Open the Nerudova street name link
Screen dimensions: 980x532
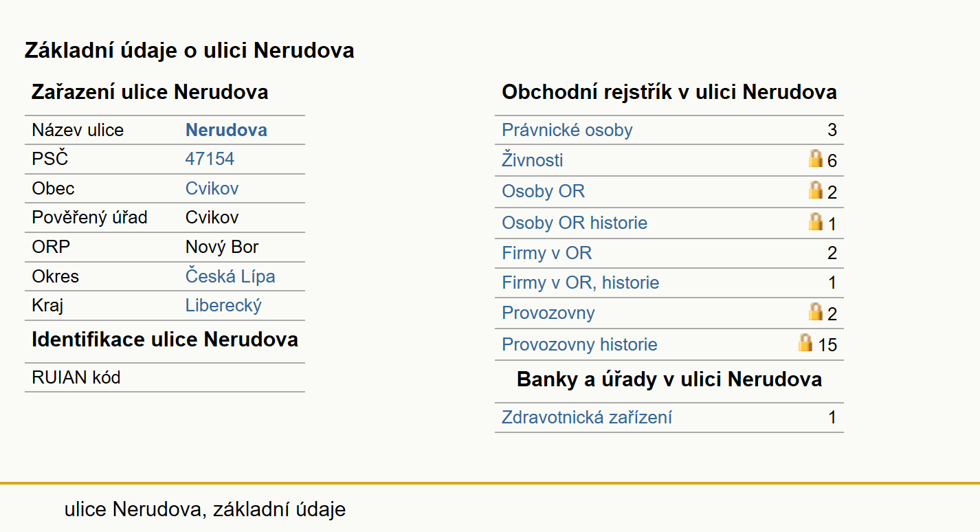click(226, 130)
